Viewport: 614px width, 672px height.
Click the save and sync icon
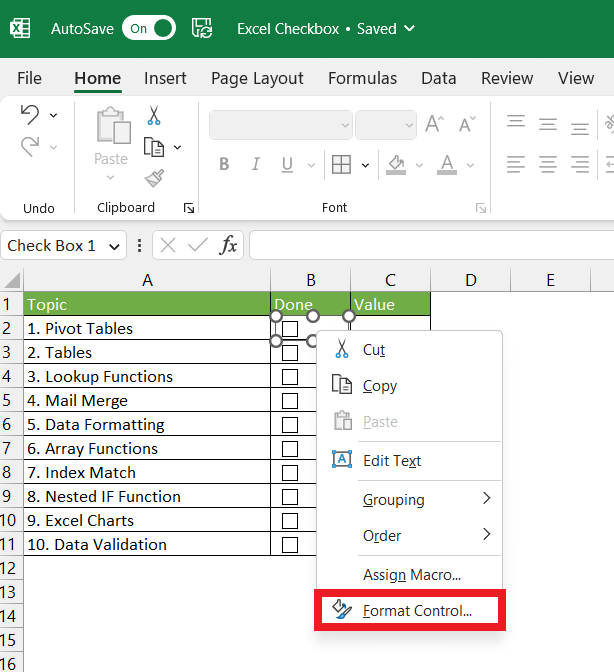[x=202, y=28]
